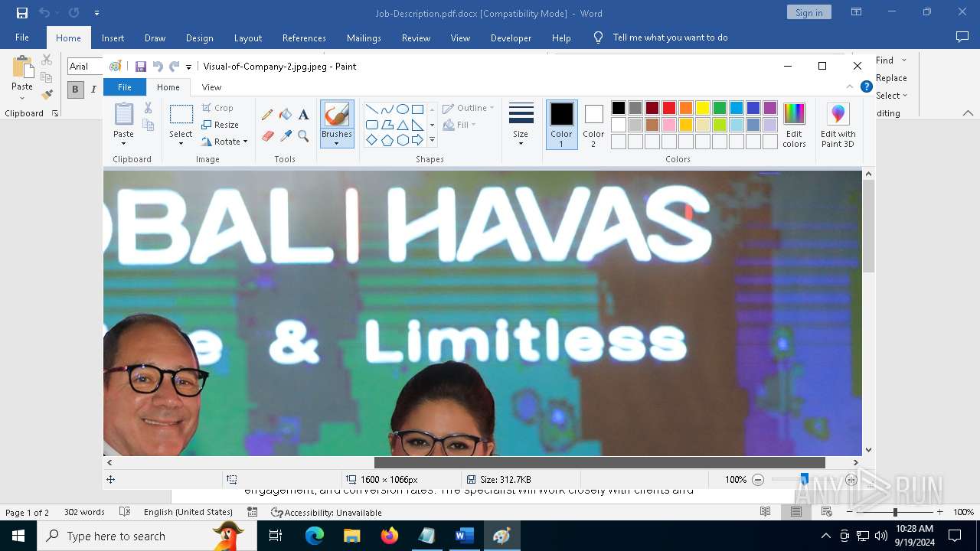Screen dimensions: 980x551
Task: Click Type here to search box
Action: [x=146, y=536]
